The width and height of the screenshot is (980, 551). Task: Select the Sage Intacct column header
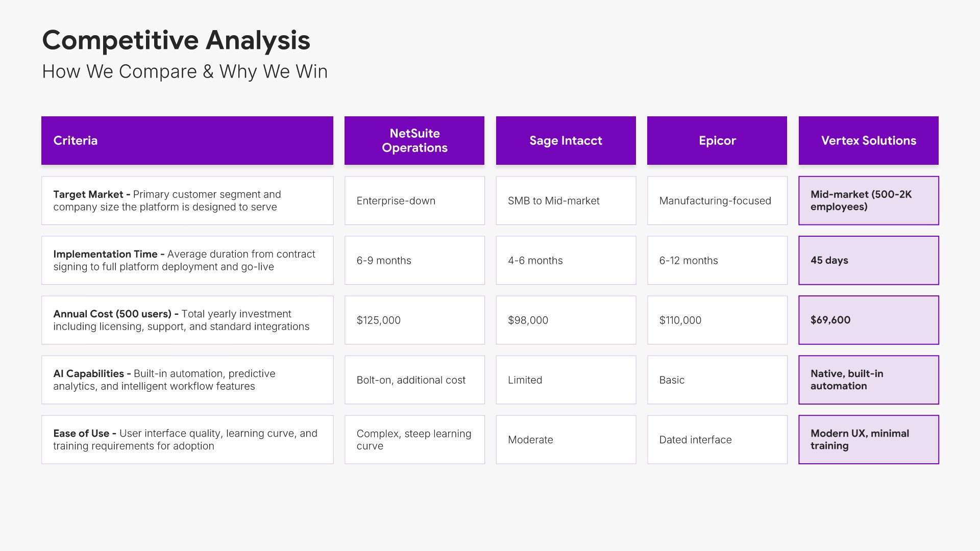566,140
